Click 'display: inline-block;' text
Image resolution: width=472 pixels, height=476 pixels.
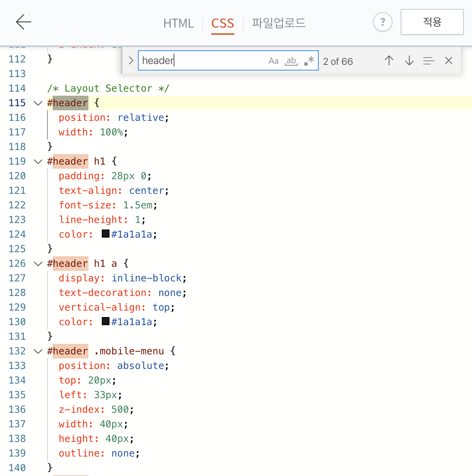(x=122, y=278)
